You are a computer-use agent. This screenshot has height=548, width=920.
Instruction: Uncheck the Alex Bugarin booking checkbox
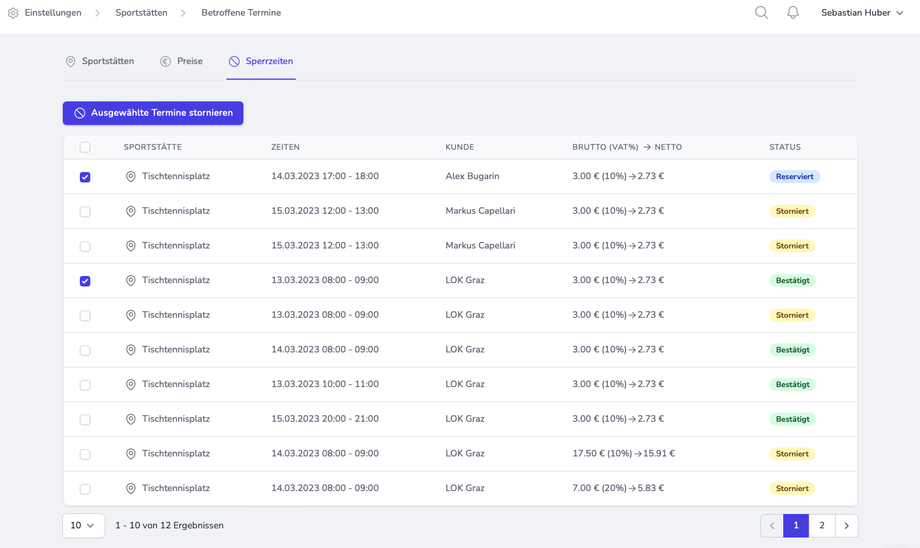tap(85, 177)
